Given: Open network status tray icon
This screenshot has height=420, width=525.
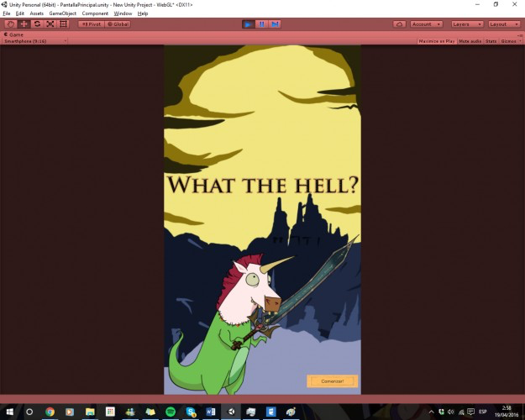Looking at the screenshot, I should (x=461, y=412).
